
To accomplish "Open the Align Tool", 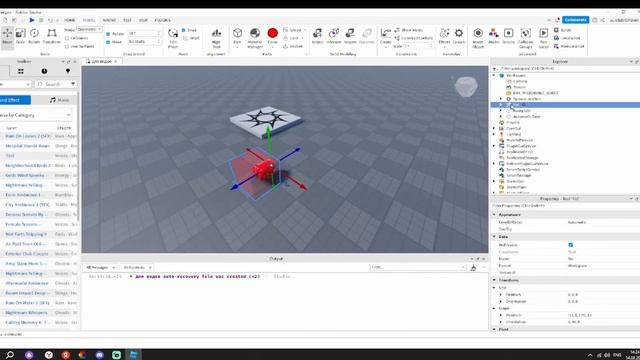I will coord(216,38).
